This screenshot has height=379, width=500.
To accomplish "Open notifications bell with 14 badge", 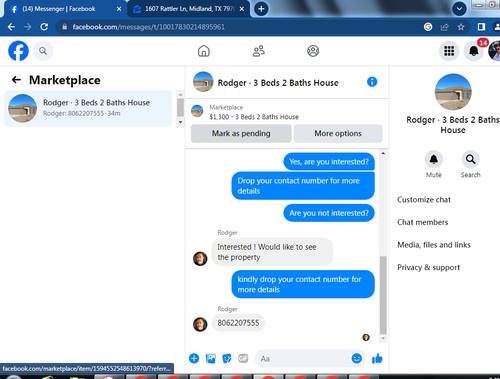I will pyautogui.click(x=474, y=51).
